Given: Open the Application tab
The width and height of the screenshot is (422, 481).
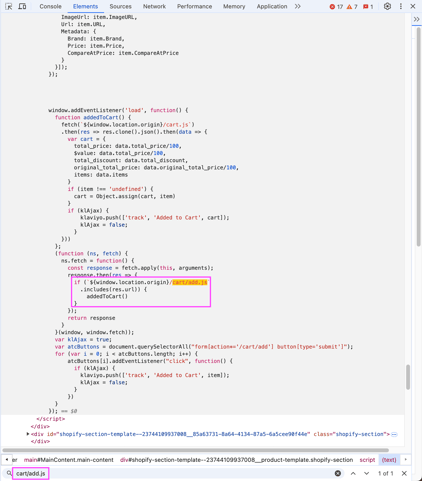Looking at the screenshot, I should [272, 6].
